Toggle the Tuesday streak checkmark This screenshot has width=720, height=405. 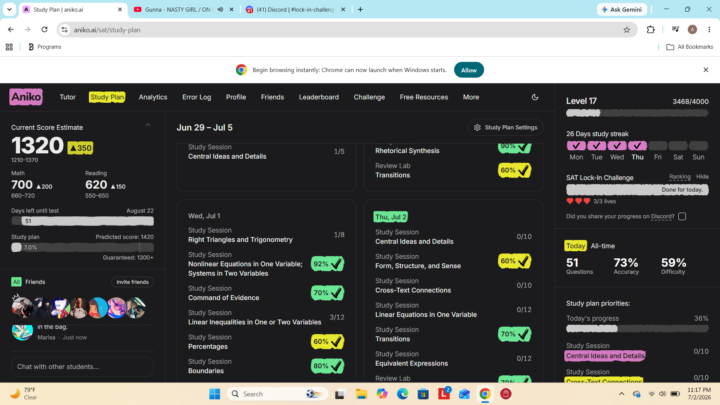596,146
